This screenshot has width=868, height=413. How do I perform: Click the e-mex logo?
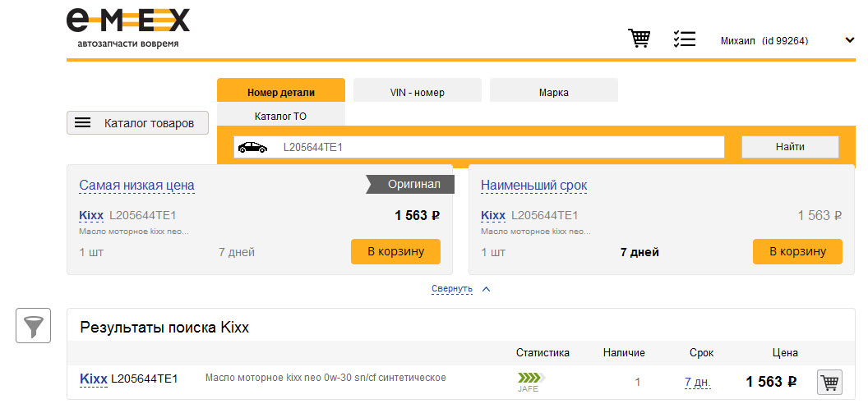(128, 28)
